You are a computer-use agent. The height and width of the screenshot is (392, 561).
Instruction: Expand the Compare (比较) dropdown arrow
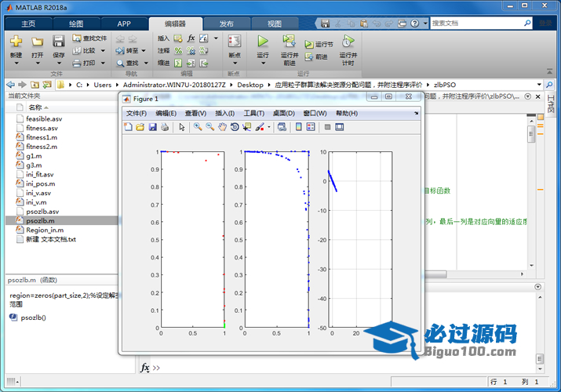pyautogui.click(x=103, y=51)
